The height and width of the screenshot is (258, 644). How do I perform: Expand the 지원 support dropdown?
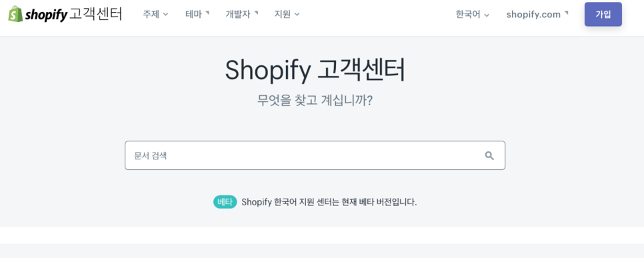[287, 15]
